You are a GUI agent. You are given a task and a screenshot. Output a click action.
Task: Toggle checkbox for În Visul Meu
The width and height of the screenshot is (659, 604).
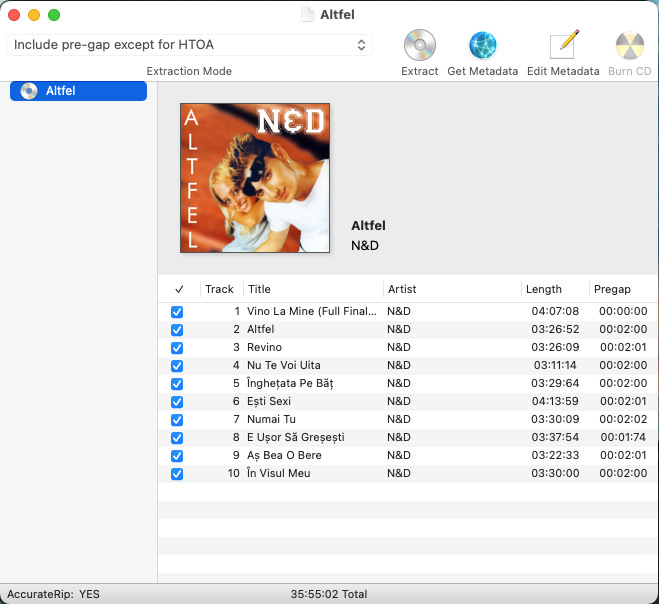[177, 474]
